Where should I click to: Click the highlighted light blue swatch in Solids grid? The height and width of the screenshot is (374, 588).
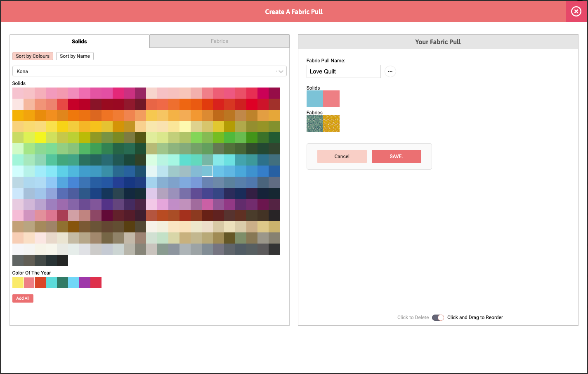pos(207,171)
